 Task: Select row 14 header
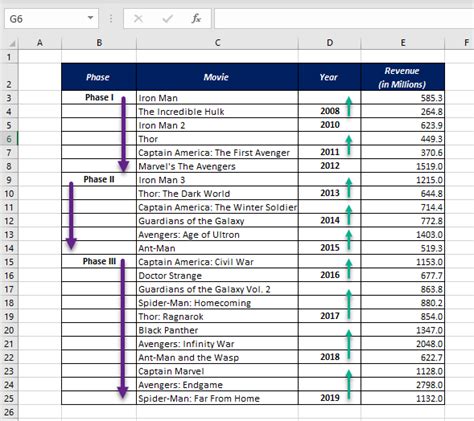9,248
